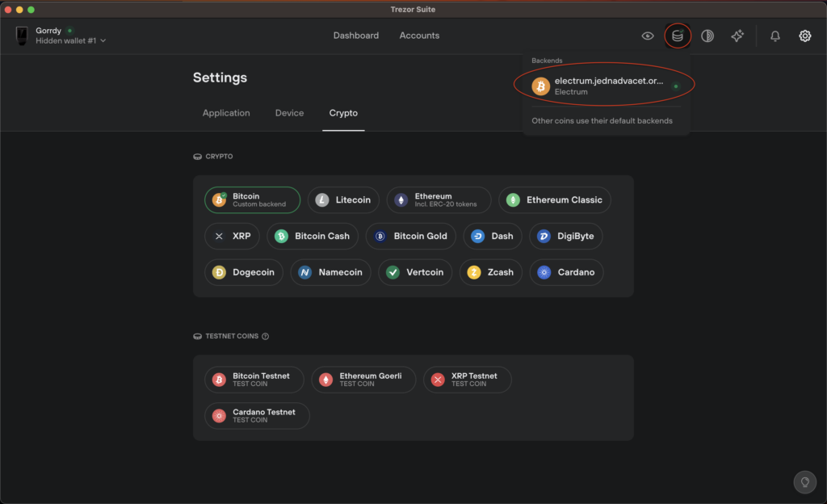Screen dimensions: 827x504
Task: Select the Crypto settings tab
Action: (x=343, y=113)
